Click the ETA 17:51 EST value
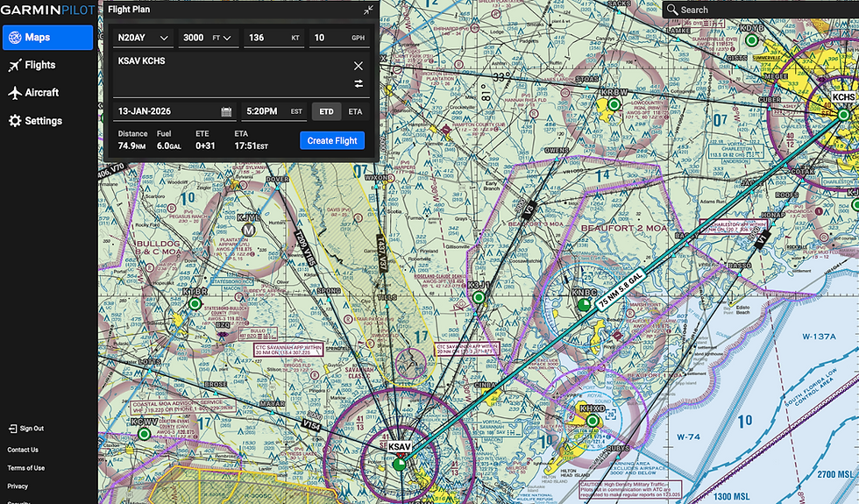Screen dimensions: 859x504 [251, 146]
